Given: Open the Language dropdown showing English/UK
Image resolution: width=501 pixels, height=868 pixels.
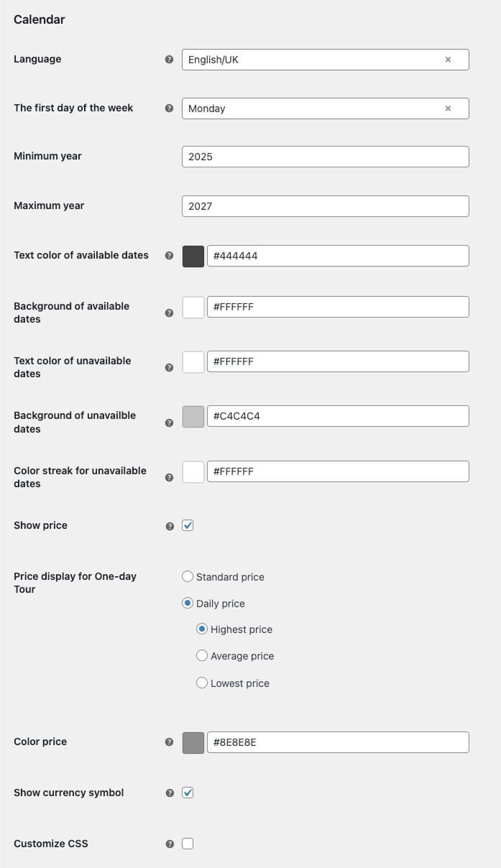Looking at the screenshot, I should 309,60.
